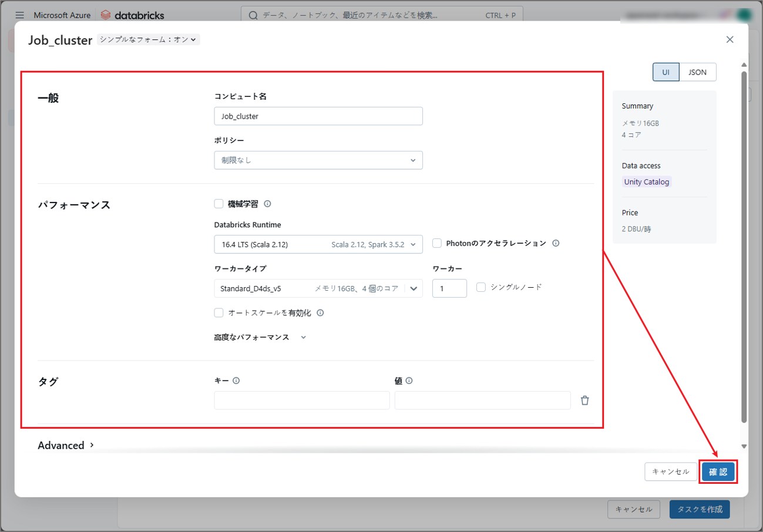
Task: Expand the Advanced section
Action: click(66, 446)
